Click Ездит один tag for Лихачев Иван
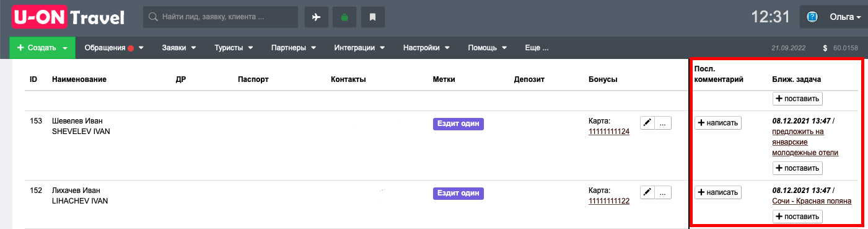 pyautogui.click(x=458, y=193)
